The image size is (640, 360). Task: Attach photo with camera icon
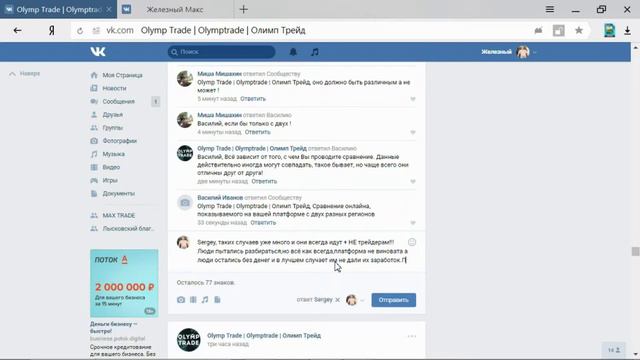(181, 300)
